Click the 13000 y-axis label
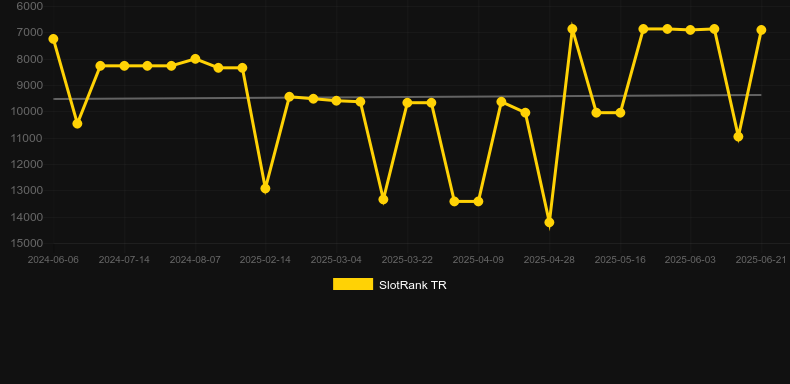This screenshot has width=790, height=384. point(27,190)
